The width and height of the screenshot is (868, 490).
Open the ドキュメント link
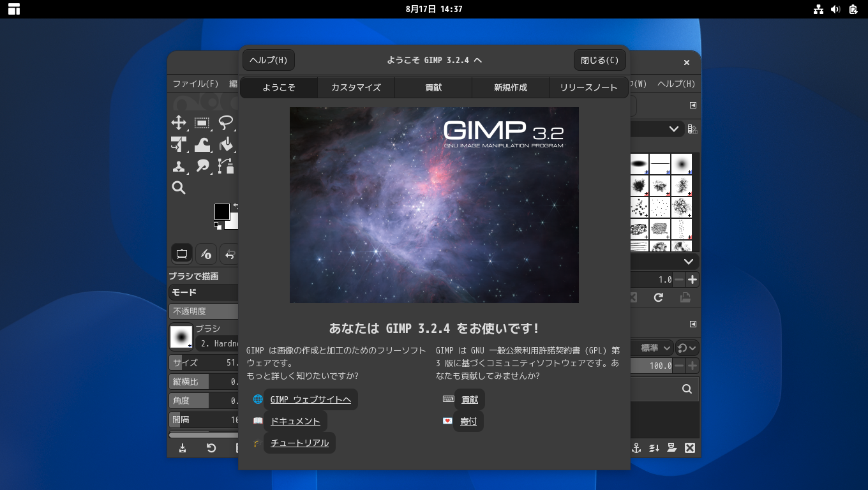click(296, 421)
